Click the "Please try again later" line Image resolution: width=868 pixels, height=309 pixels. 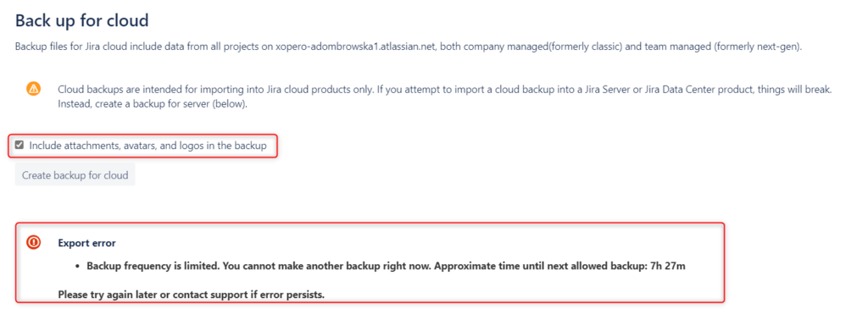(x=191, y=294)
